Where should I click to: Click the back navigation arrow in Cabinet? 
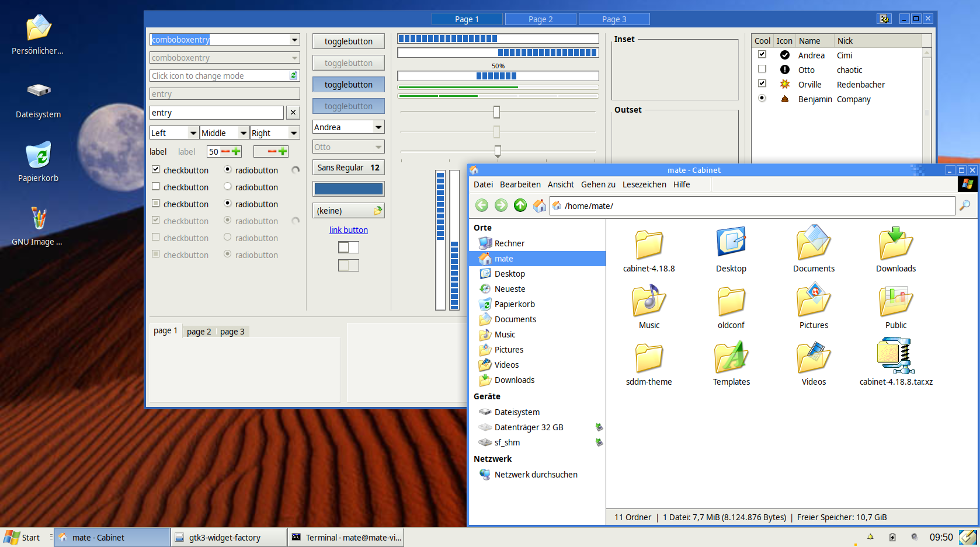(x=481, y=205)
